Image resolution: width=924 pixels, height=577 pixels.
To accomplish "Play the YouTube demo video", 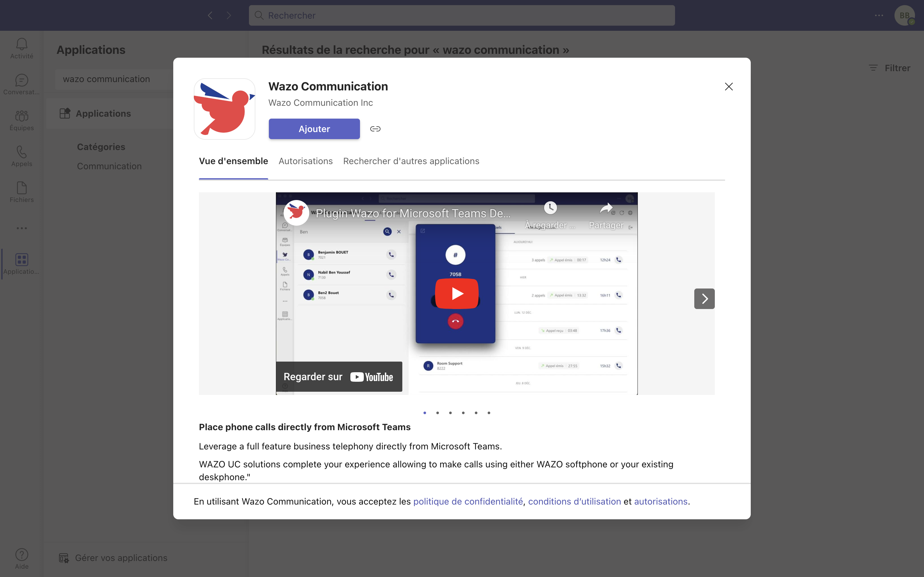I will point(456,293).
